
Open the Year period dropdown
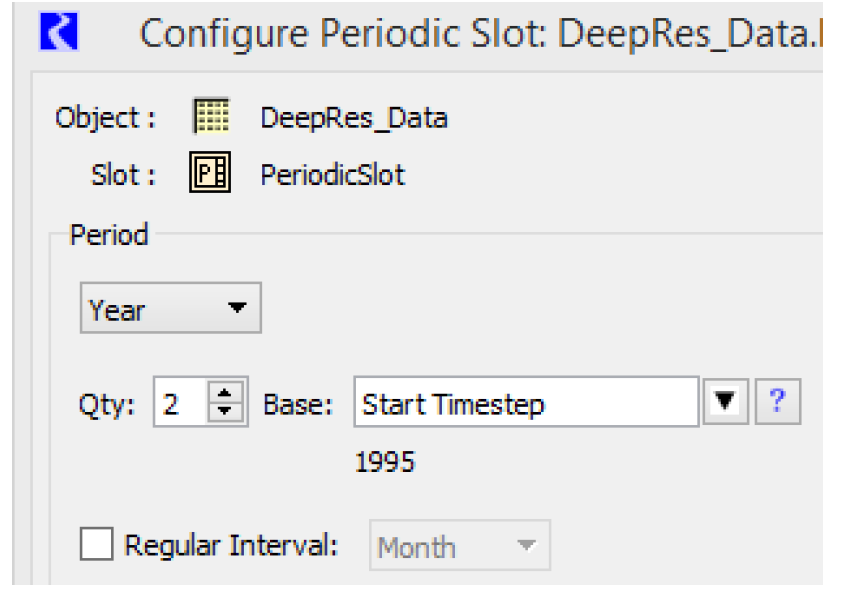[170, 309]
